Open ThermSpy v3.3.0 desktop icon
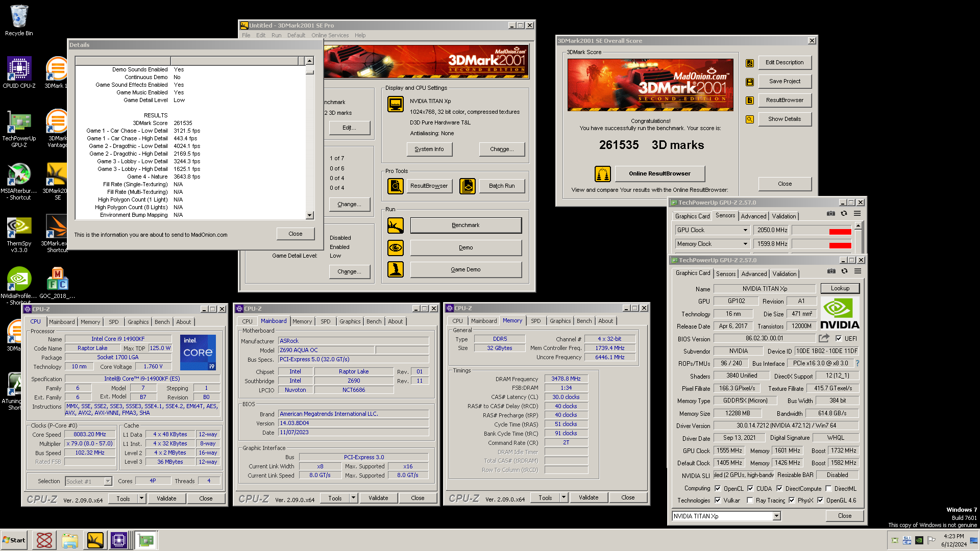This screenshot has height=551, width=980. tap(19, 234)
